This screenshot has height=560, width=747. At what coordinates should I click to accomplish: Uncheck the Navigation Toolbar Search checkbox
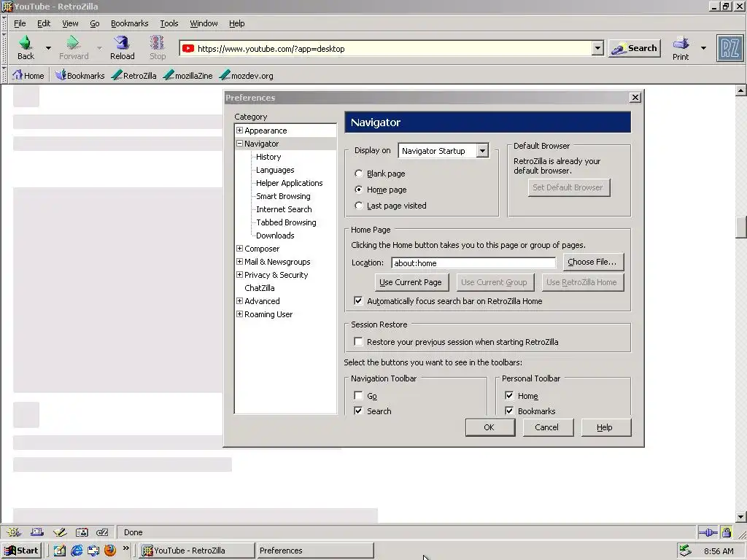[358, 411]
